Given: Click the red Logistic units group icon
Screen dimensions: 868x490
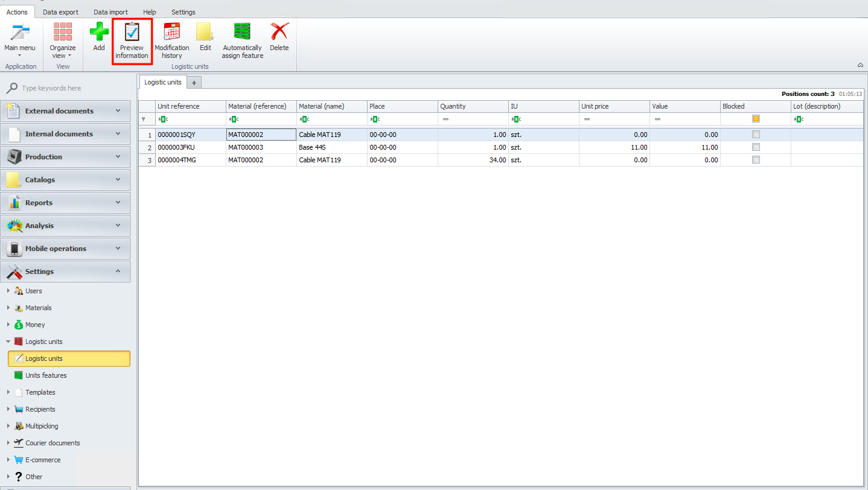Looking at the screenshot, I should pyautogui.click(x=19, y=342).
